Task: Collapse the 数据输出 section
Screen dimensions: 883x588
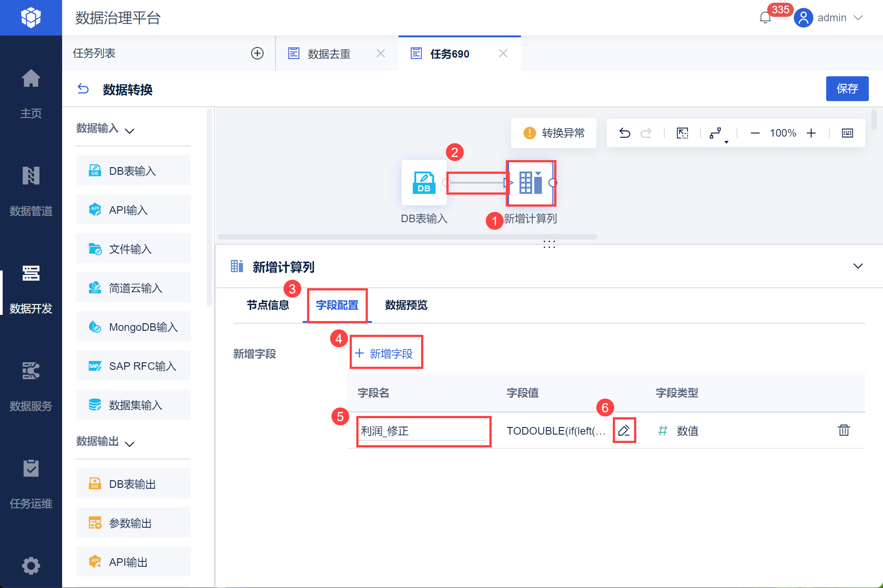Action: (130, 444)
